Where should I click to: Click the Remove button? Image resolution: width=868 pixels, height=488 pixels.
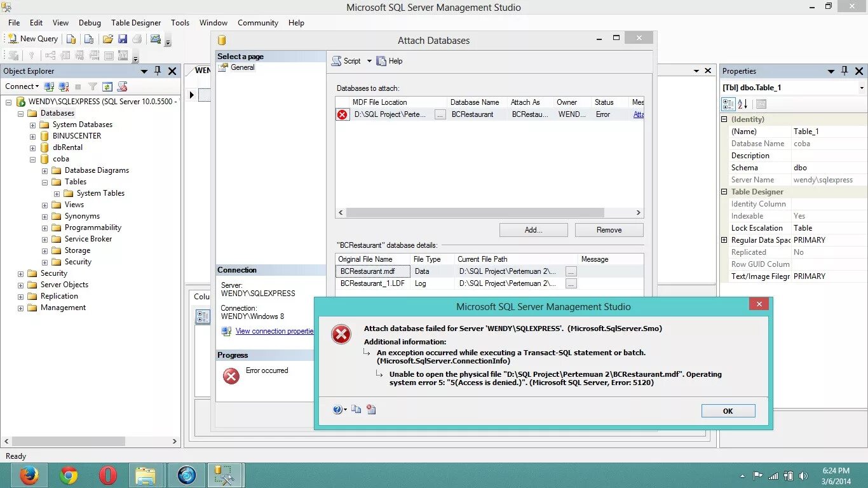(609, 230)
